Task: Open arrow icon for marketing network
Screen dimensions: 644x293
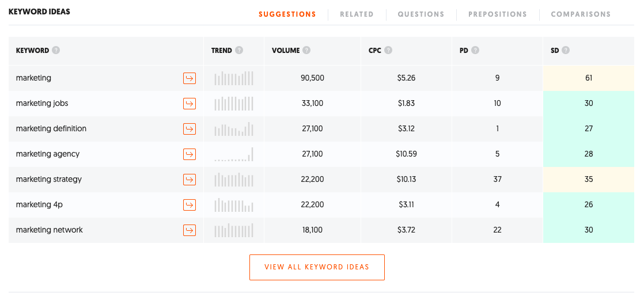Action: pos(190,230)
